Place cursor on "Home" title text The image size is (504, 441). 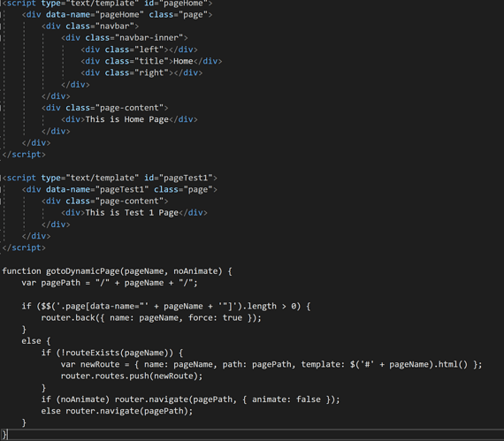[x=183, y=61]
